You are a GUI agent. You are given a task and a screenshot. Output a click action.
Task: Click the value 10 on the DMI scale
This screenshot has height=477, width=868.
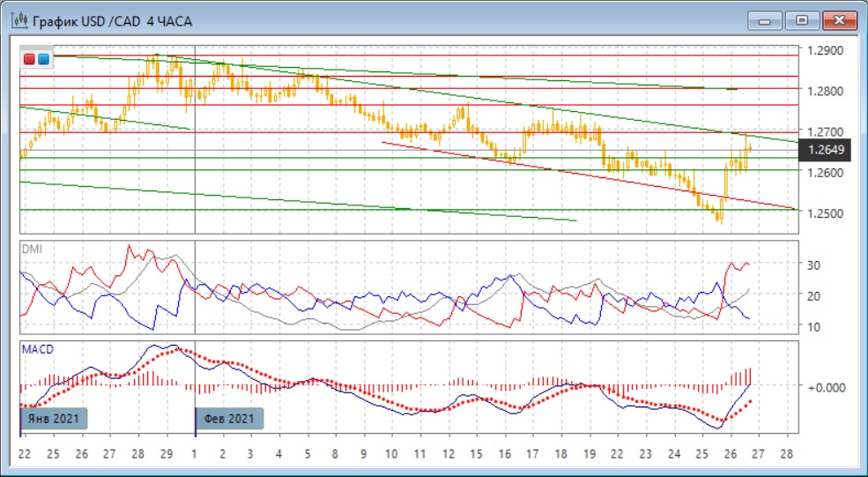pos(814,327)
